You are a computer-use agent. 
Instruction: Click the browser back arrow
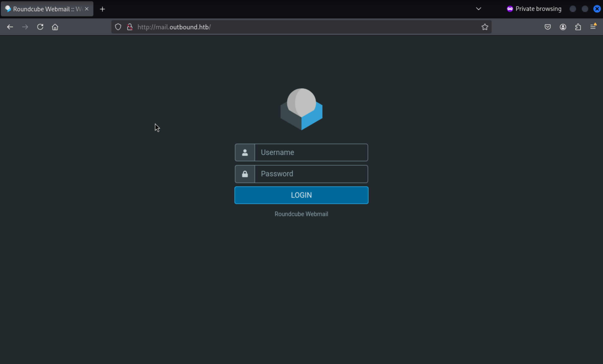[x=10, y=27]
